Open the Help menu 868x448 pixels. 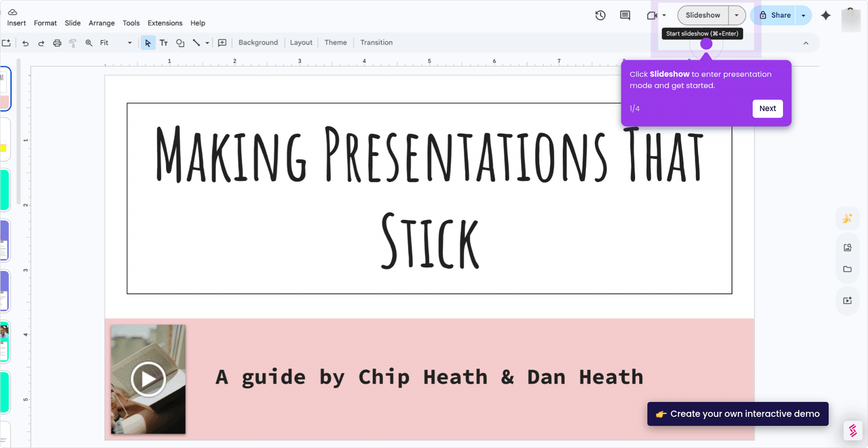click(198, 23)
